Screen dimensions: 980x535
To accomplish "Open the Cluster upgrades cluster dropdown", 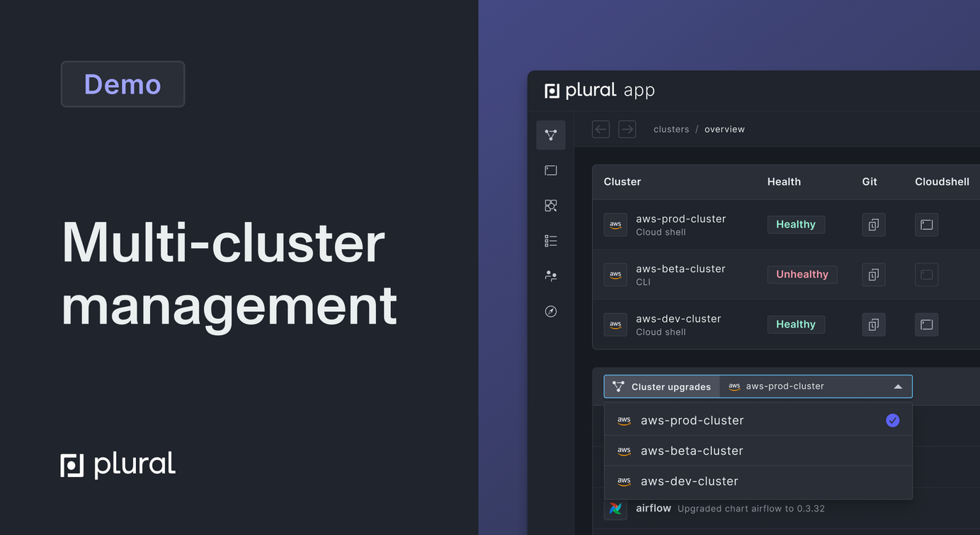I will (816, 386).
